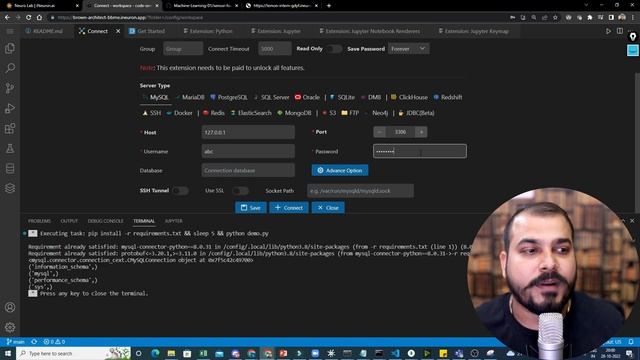Select SQL Server server type
Viewport: 640px width, 360px height.
click(271, 97)
